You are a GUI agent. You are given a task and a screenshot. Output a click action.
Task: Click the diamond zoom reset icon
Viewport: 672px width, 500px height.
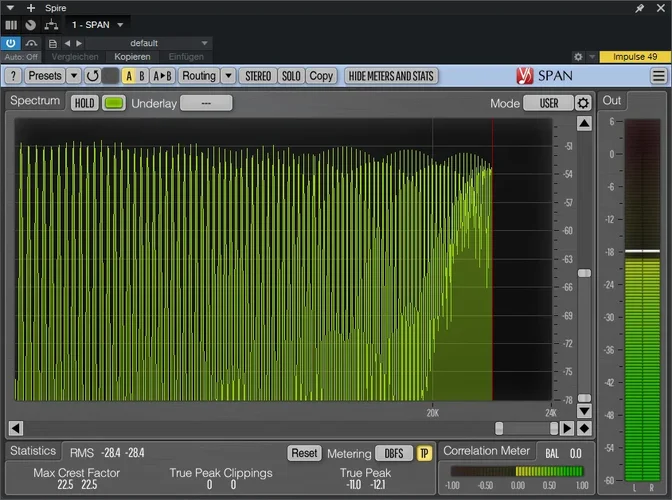[584, 428]
